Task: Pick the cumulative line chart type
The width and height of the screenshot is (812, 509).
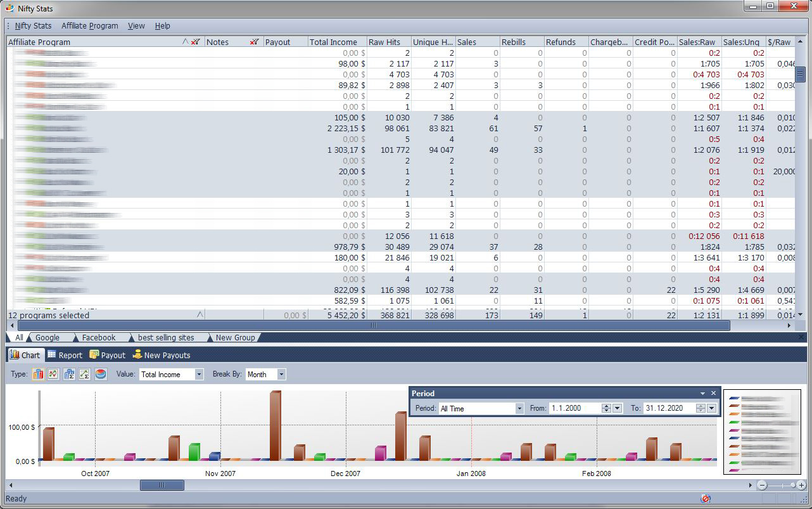Action: point(84,375)
